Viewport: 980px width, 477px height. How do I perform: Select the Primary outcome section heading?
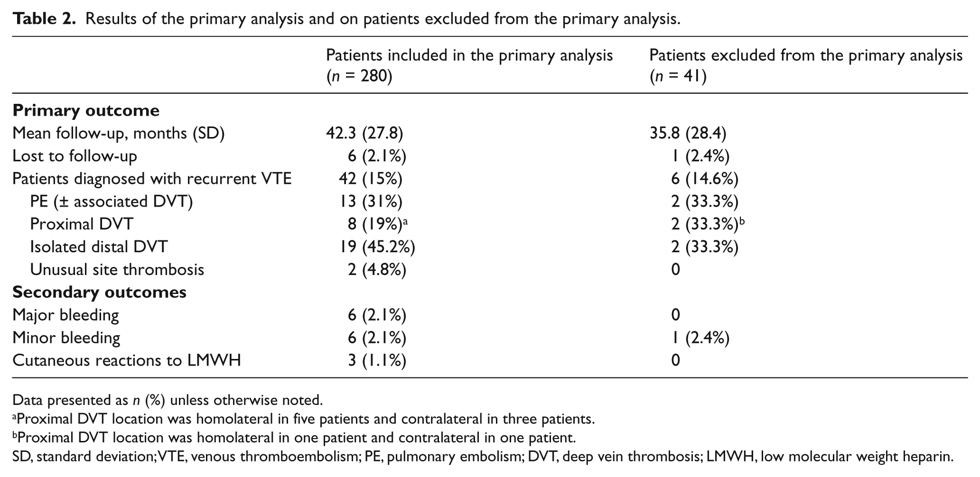tap(86, 110)
